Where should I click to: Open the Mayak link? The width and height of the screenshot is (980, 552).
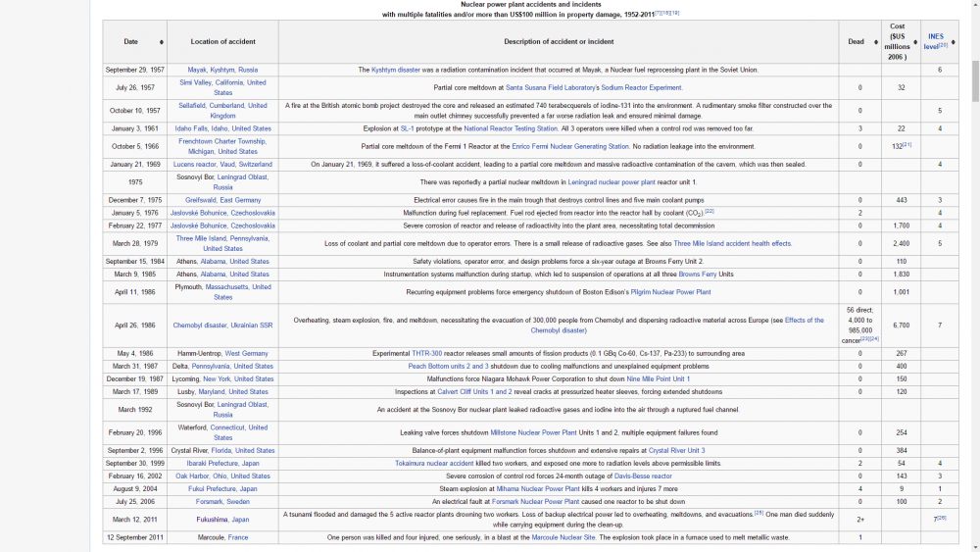[197, 70]
